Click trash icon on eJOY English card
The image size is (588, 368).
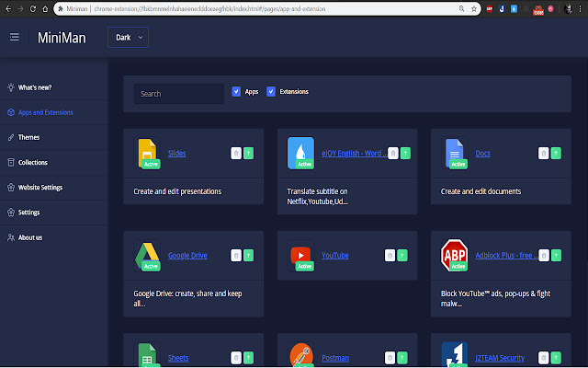[x=393, y=154]
